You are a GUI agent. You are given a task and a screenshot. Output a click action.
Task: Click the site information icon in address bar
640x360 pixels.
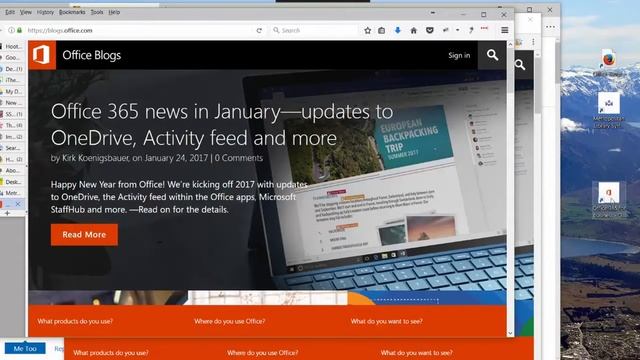[x=11, y=30]
